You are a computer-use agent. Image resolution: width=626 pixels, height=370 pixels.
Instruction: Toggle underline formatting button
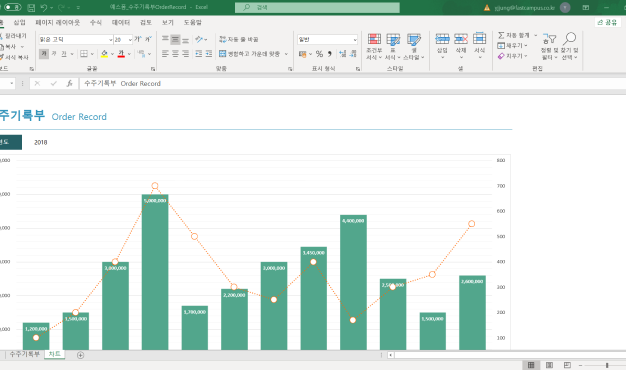[x=64, y=53]
